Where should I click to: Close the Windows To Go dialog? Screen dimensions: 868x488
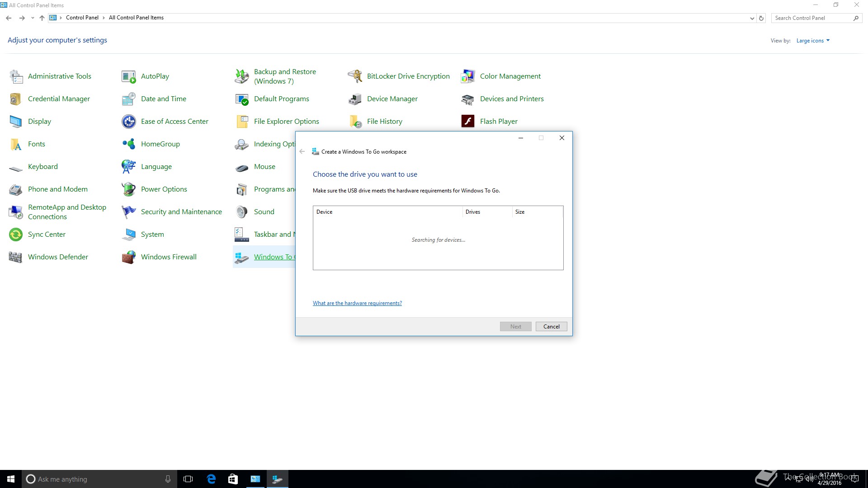click(x=561, y=138)
